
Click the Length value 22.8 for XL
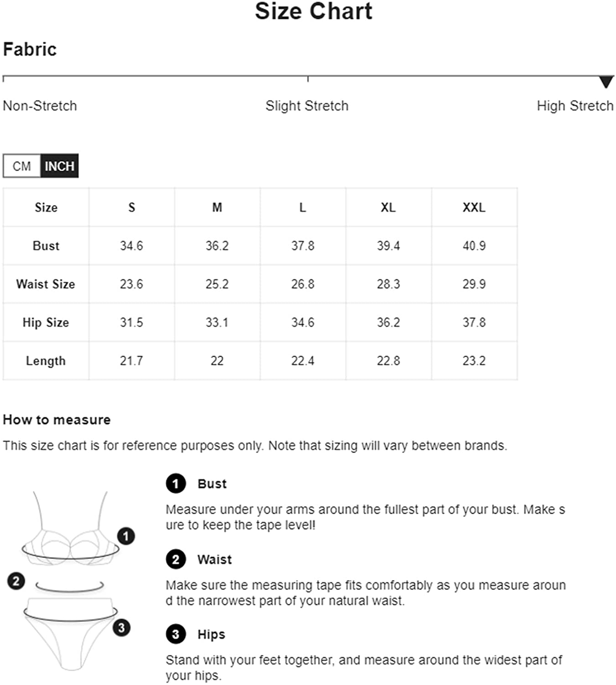pos(388,361)
